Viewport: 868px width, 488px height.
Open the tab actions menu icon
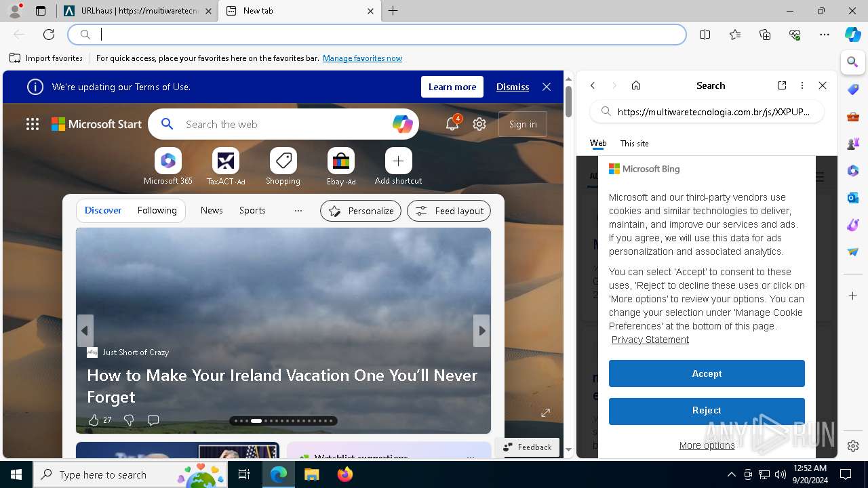tap(41, 11)
